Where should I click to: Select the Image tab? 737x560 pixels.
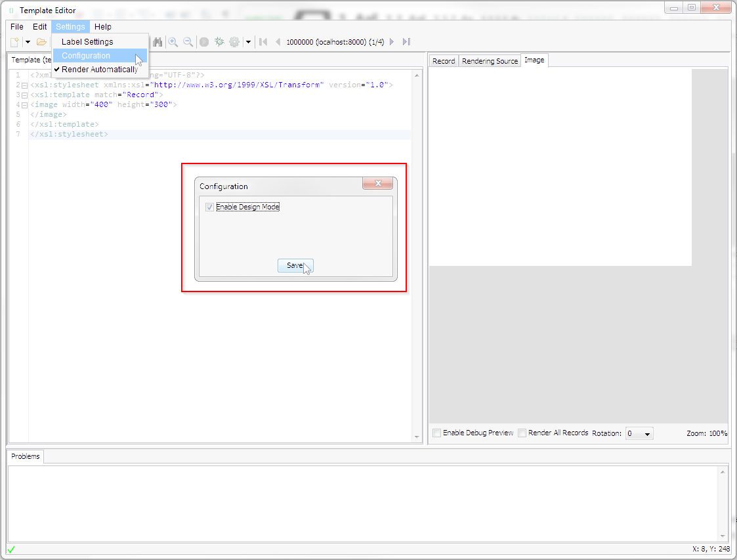coord(534,60)
